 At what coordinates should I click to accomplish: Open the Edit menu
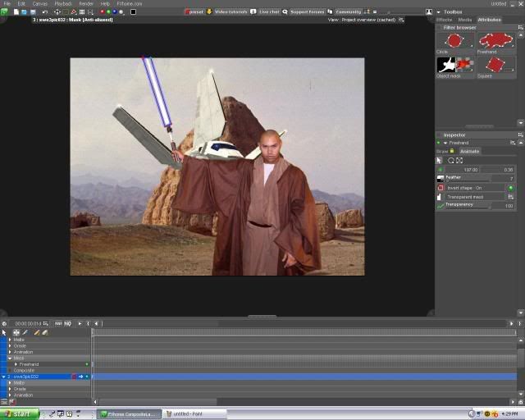tap(21, 3)
